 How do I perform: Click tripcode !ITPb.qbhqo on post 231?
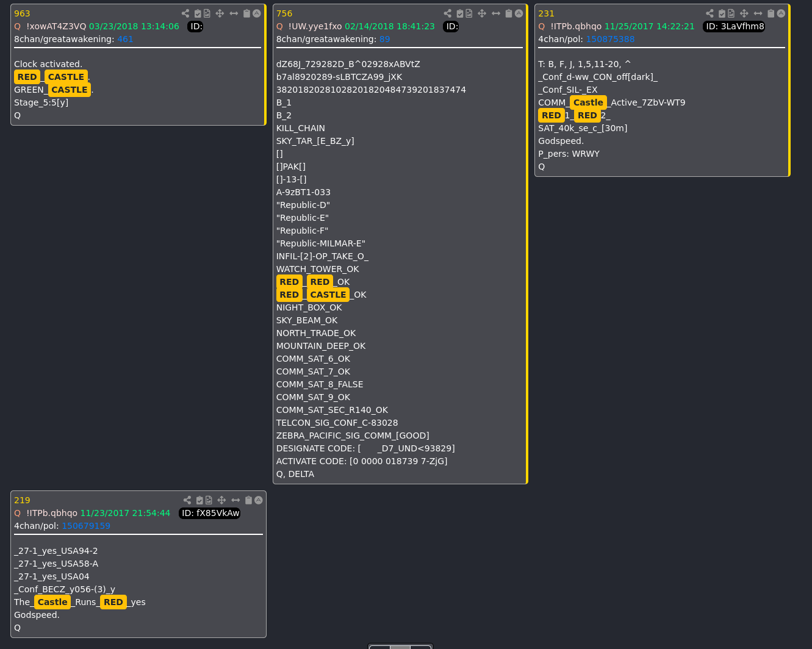(x=576, y=26)
